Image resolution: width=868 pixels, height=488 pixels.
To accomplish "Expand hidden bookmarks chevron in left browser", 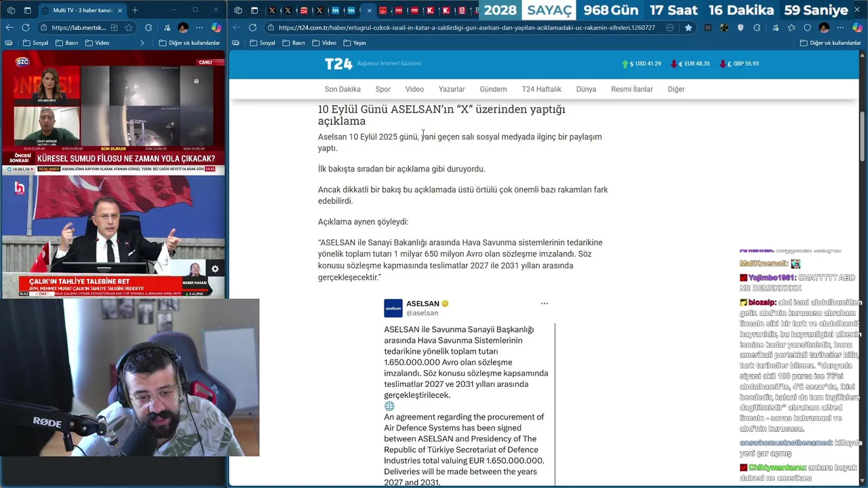I will point(142,43).
